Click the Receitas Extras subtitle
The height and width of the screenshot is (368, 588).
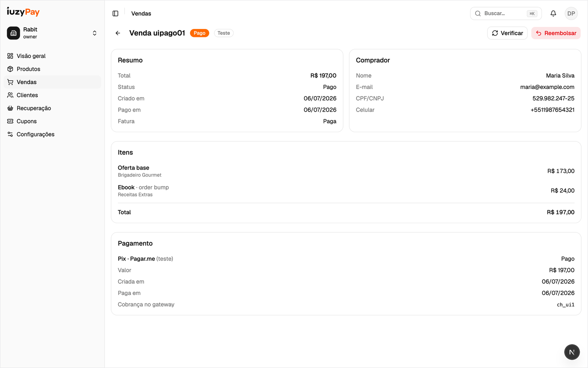click(135, 195)
